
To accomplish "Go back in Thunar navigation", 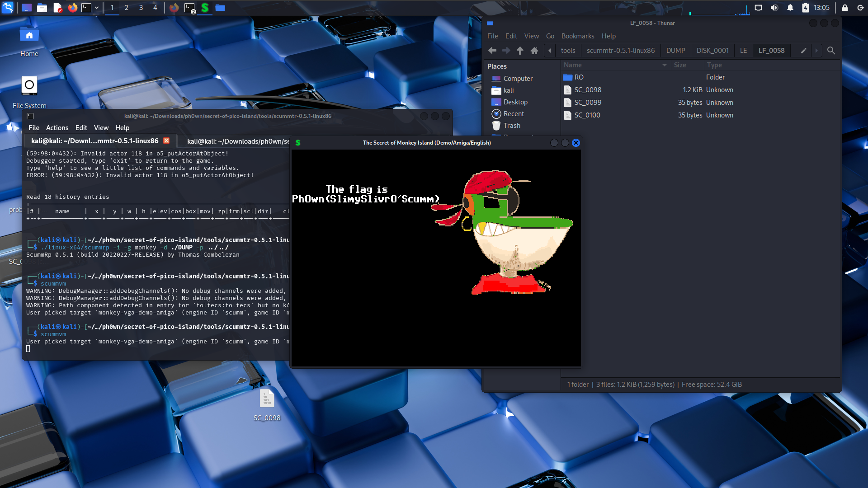I will pos(492,51).
